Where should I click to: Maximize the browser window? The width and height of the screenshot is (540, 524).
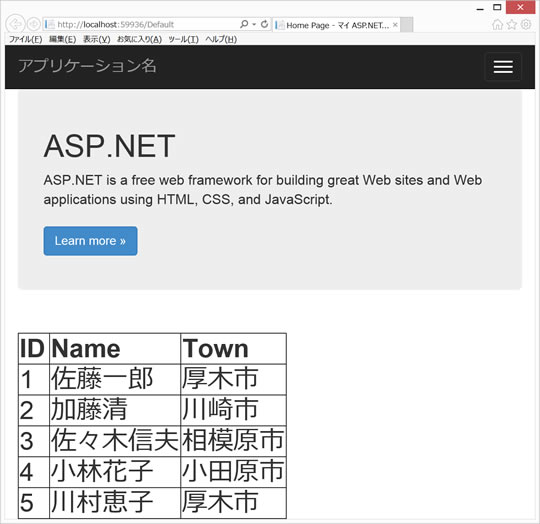pyautogui.click(x=497, y=8)
